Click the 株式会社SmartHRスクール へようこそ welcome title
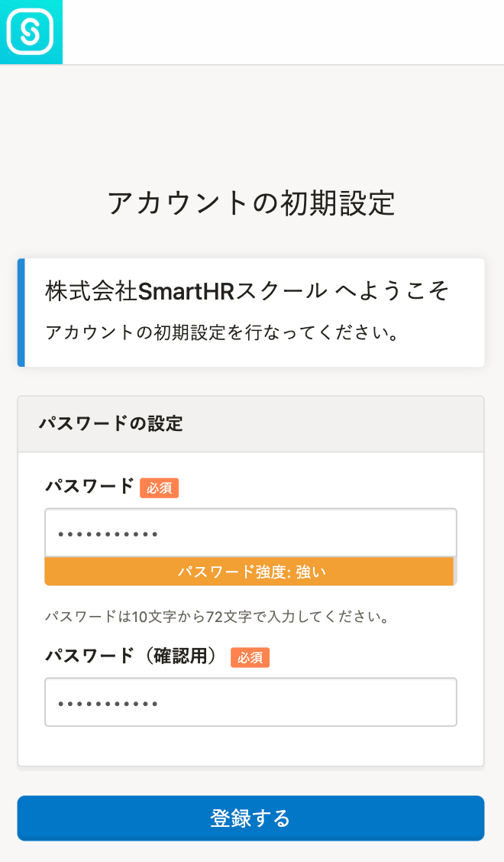The width and height of the screenshot is (504, 862). pyautogui.click(x=247, y=291)
